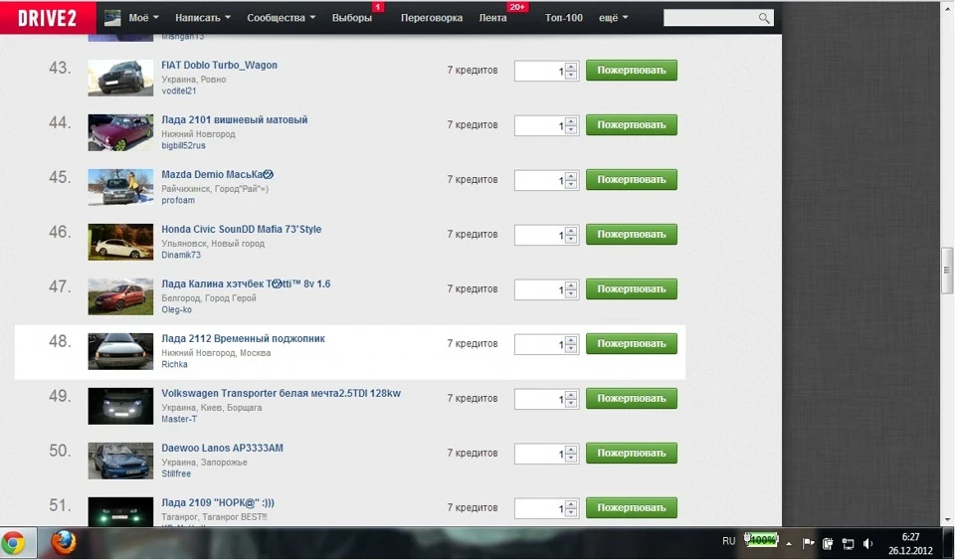Donate to FIAT Doblo with Пожертвовать

click(632, 70)
